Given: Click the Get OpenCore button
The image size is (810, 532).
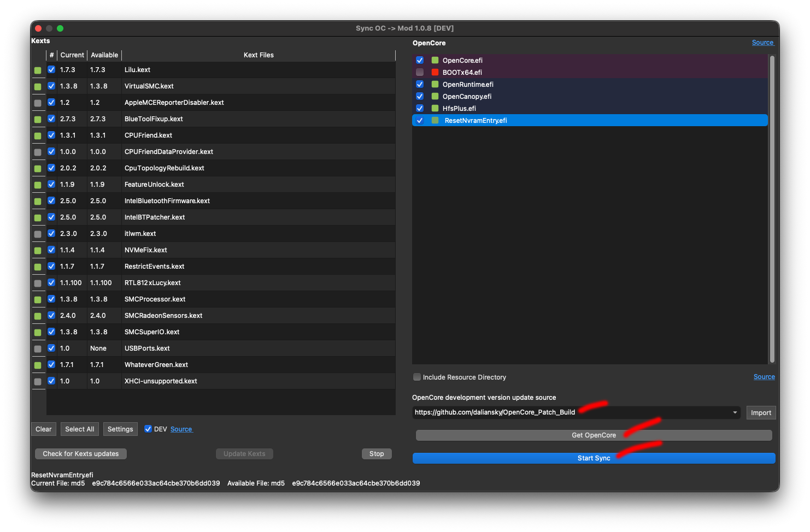Looking at the screenshot, I should (594, 435).
